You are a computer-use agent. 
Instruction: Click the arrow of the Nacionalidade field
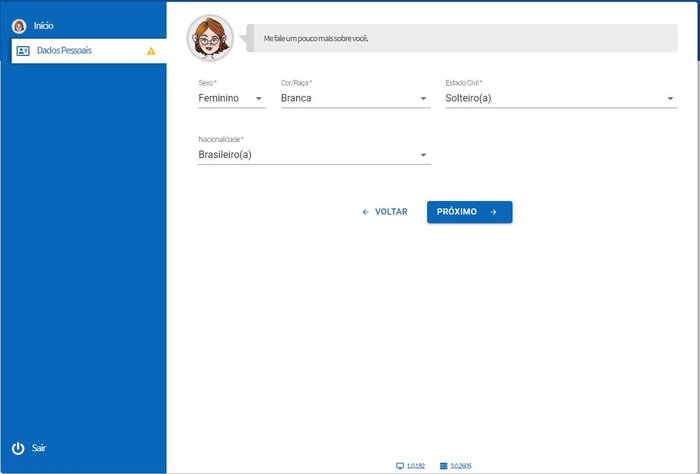point(423,155)
